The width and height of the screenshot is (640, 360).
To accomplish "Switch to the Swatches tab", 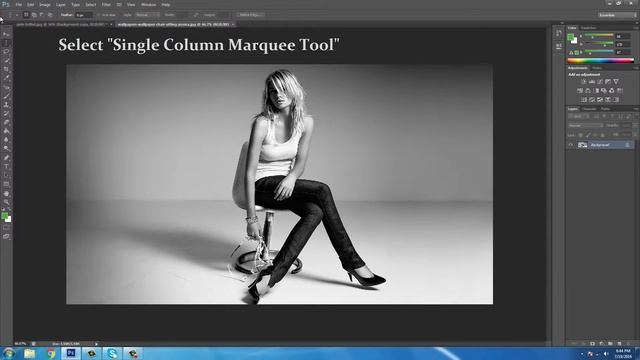I will (x=589, y=28).
